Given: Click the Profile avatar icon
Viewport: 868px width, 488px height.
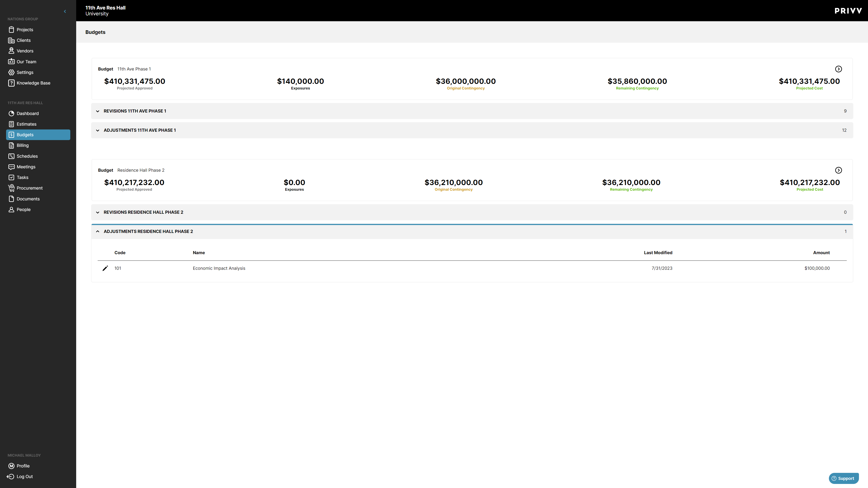Looking at the screenshot, I should [12, 466].
